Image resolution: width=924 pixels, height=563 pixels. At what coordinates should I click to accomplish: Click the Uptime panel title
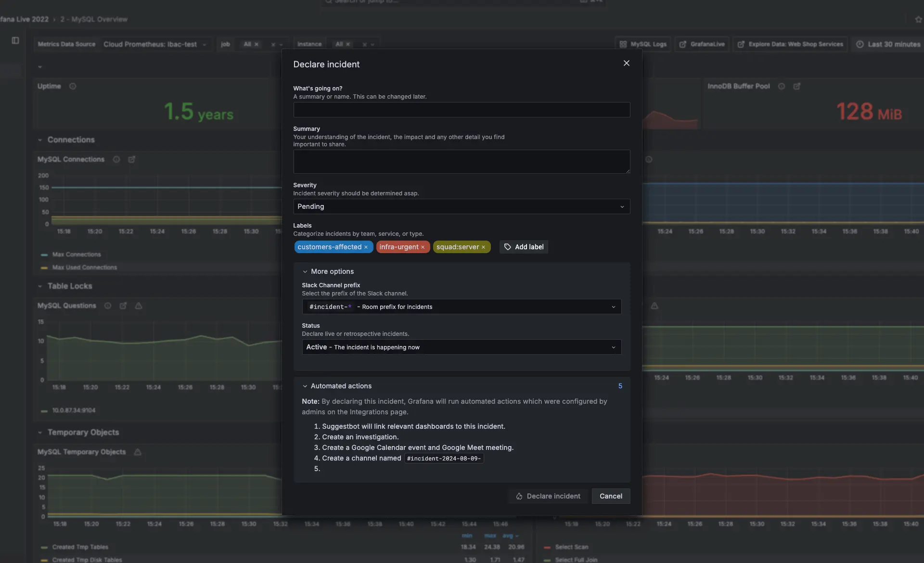tap(49, 86)
